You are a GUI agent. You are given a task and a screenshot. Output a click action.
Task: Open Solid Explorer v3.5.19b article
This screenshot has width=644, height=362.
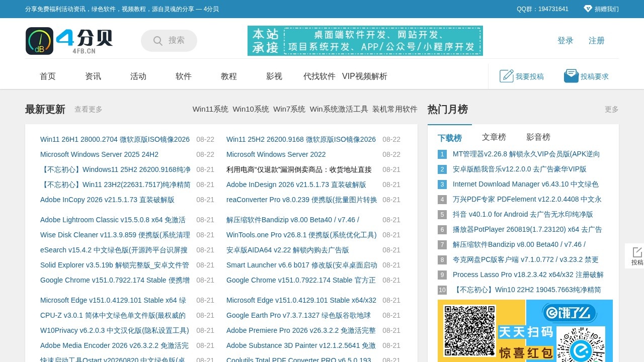tap(115, 265)
